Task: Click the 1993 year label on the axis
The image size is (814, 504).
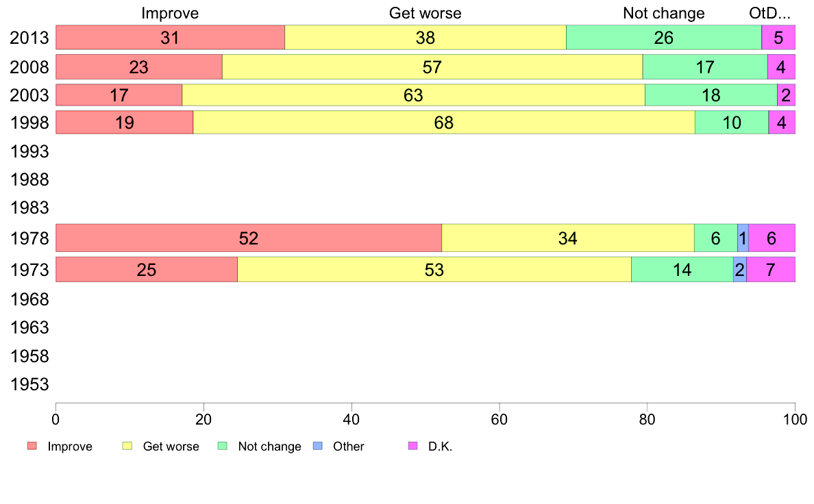Action: click(29, 151)
